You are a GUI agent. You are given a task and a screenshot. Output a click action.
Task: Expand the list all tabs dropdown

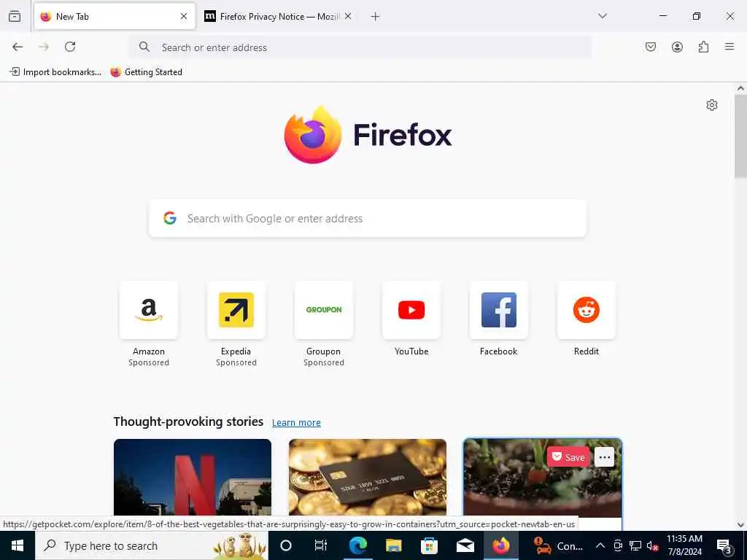(x=603, y=16)
